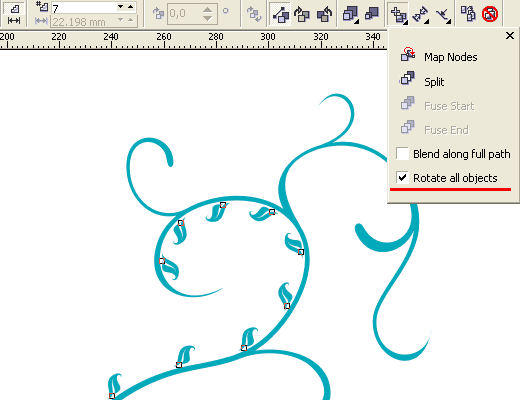Open Object and color acceleration options
The height and width of the screenshot is (400, 520).
(351, 14)
